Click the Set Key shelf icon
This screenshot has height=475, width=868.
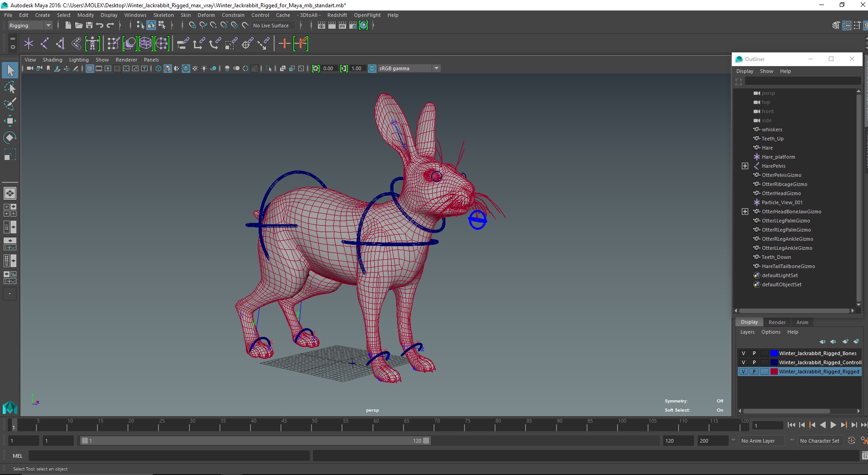tap(285, 43)
